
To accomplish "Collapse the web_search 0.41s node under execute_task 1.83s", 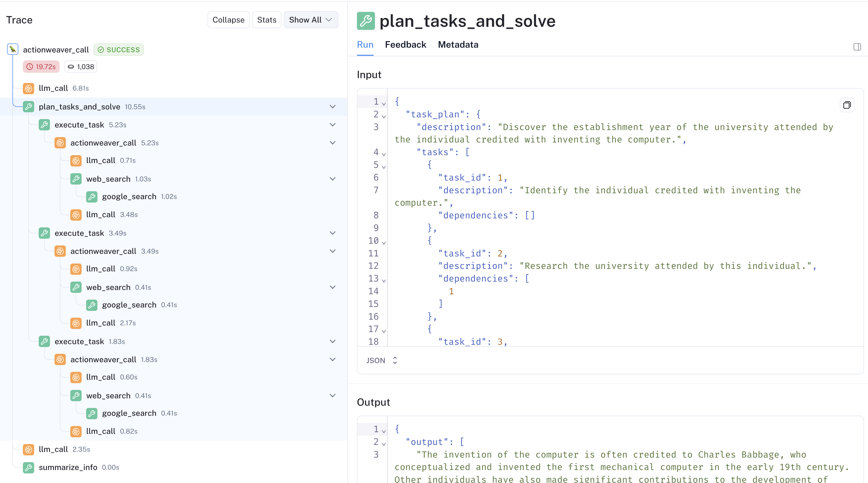I will coord(333,396).
